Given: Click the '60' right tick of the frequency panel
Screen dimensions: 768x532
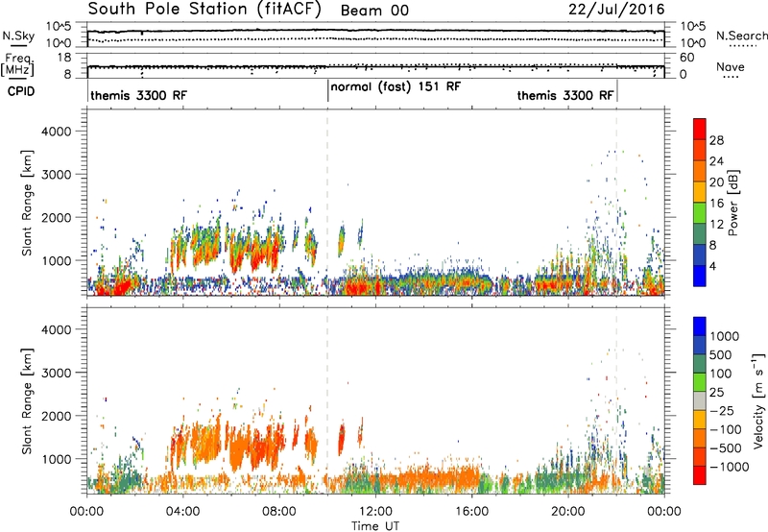Looking at the screenshot, I should (687, 58).
